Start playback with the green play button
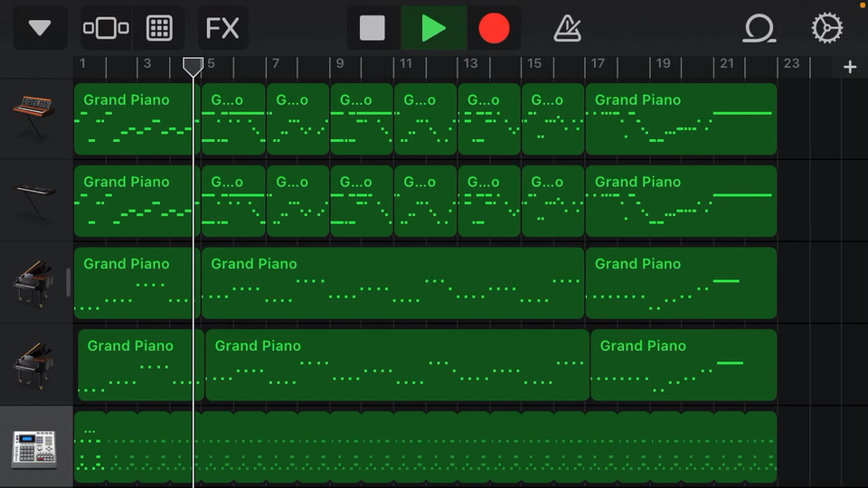The width and height of the screenshot is (868, 488). [433, 28]
